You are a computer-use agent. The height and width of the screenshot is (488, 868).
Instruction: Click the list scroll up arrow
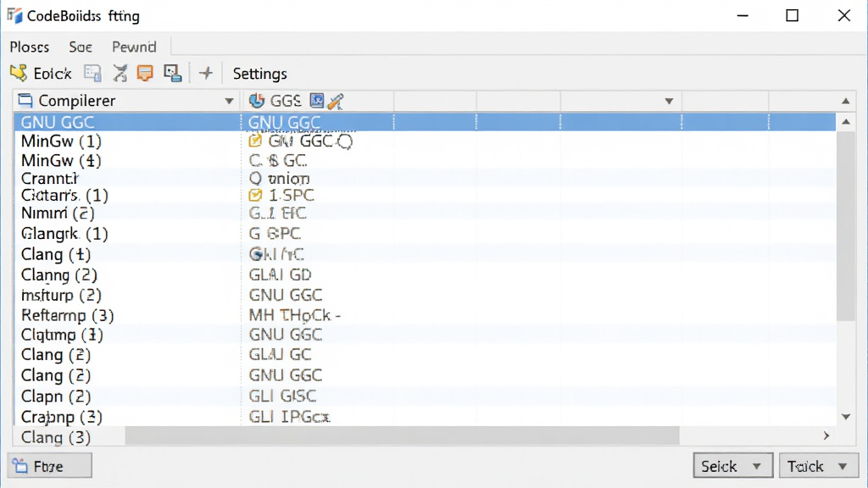point(846,122)
